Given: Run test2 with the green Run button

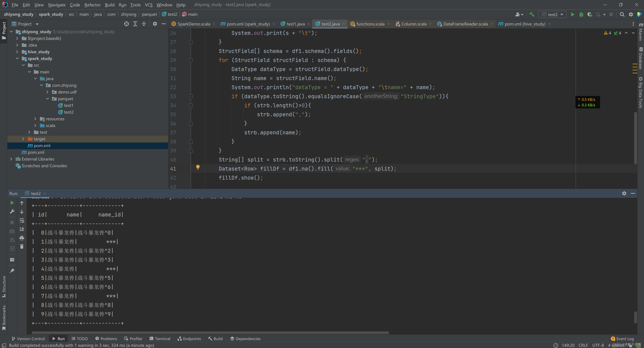Looking at the screenshot, I should click(x=573, y=14).
